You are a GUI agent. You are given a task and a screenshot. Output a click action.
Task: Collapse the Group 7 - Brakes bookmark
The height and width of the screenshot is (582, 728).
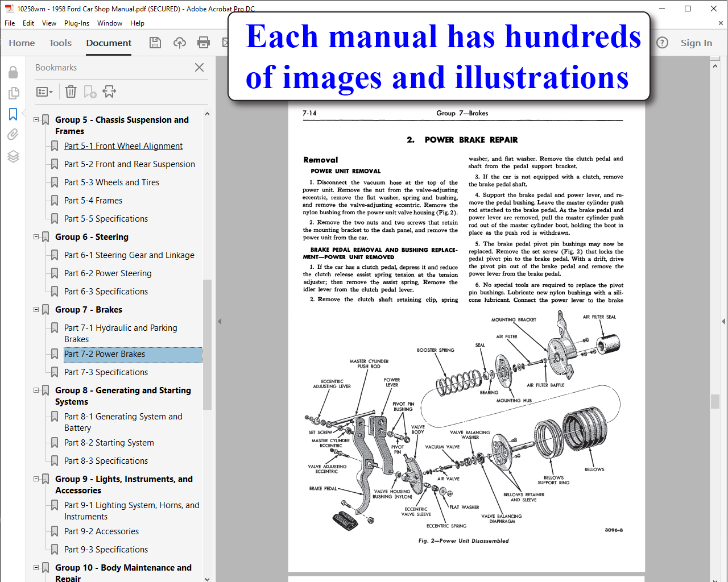(x=36, y=310)
